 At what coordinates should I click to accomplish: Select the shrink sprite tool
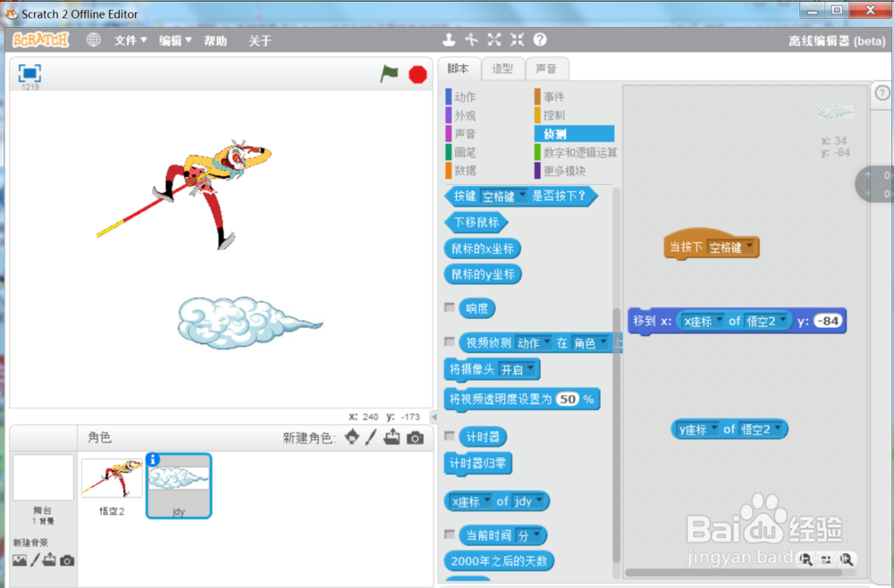point(517,39)
